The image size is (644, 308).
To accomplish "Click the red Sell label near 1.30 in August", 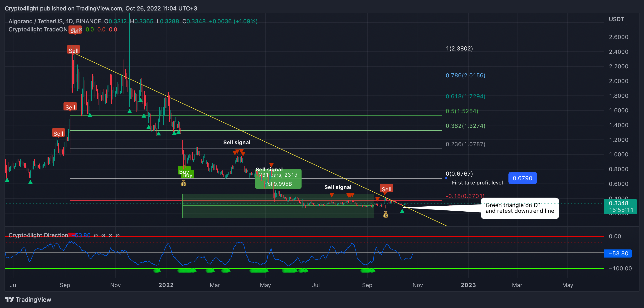I will (59, 133).
